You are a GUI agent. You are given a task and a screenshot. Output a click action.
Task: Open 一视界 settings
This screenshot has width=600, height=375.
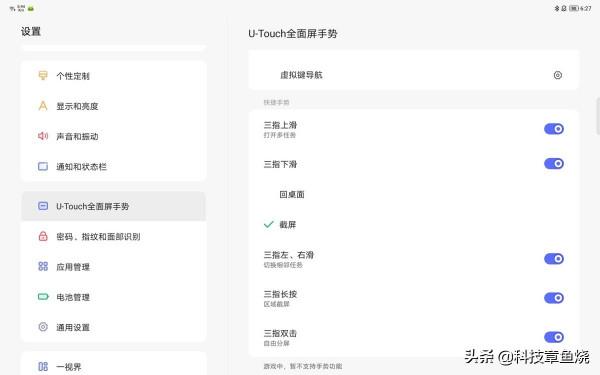pos(114,365)
